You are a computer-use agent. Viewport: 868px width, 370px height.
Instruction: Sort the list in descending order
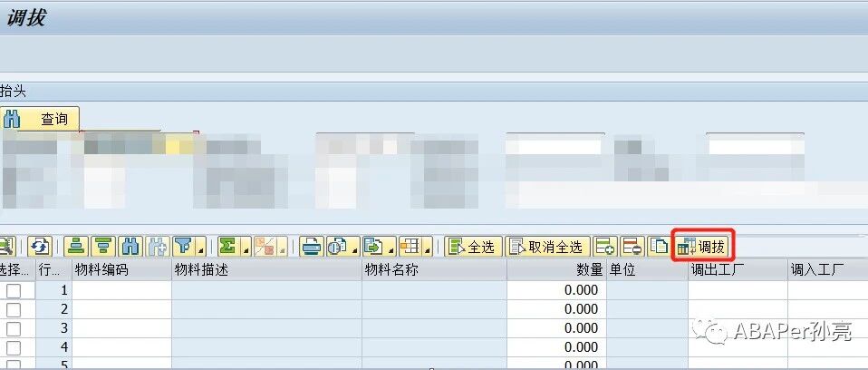(x=103, y=246)
